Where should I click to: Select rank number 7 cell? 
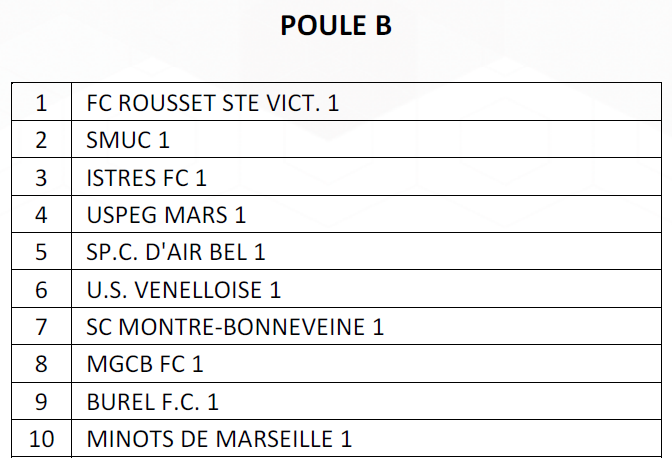click(x=42, y=326)
